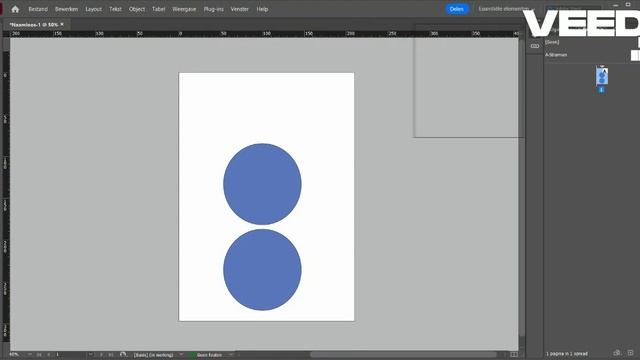This screenshot has height=360, width=640.
Task: Open the Help menu
Action: click(x=262, y=9)
